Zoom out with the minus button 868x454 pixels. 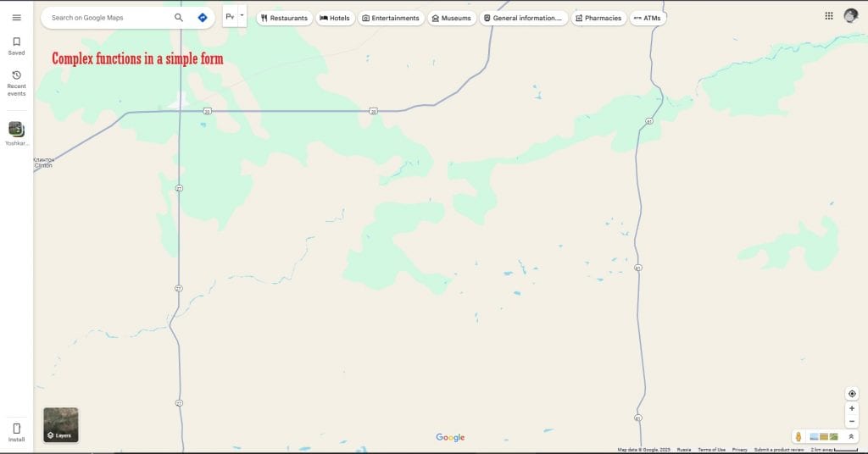coord(852,421)
